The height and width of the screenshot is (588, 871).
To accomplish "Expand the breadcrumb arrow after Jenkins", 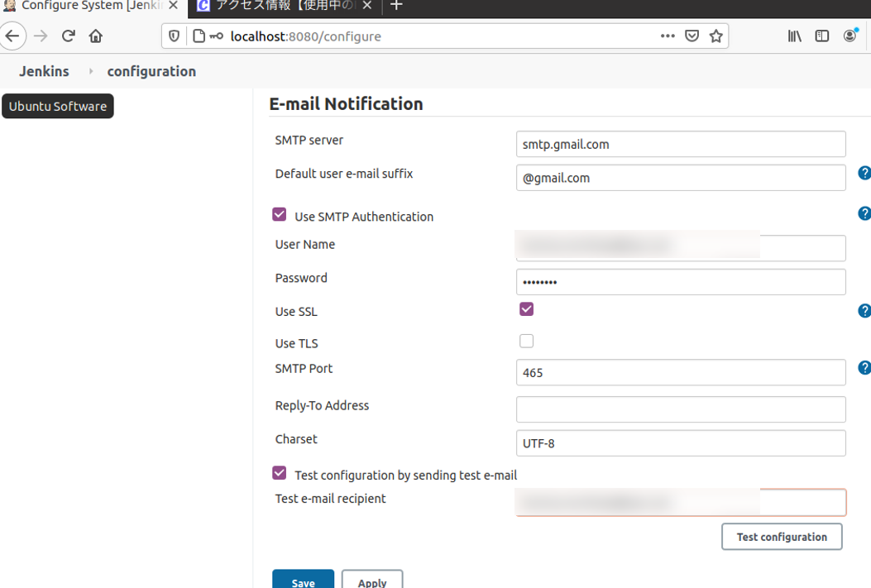I will [x=91, y=72].
